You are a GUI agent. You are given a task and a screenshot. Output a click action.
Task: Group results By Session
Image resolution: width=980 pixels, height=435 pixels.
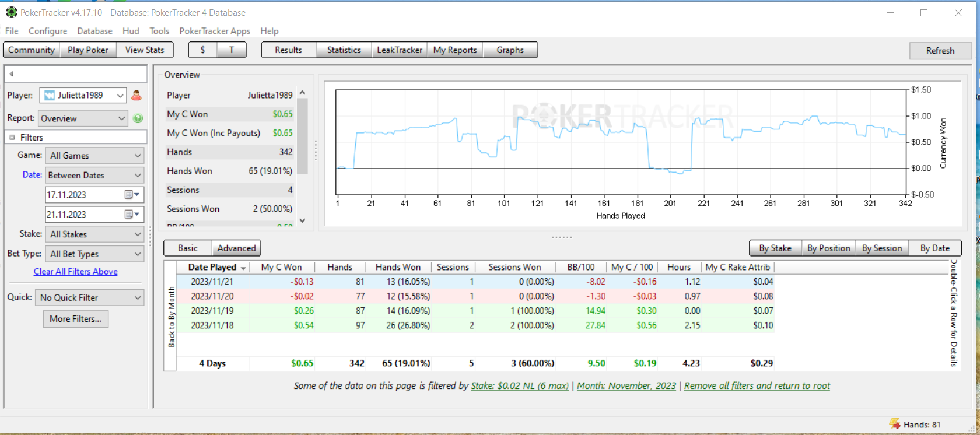(882, 248)
